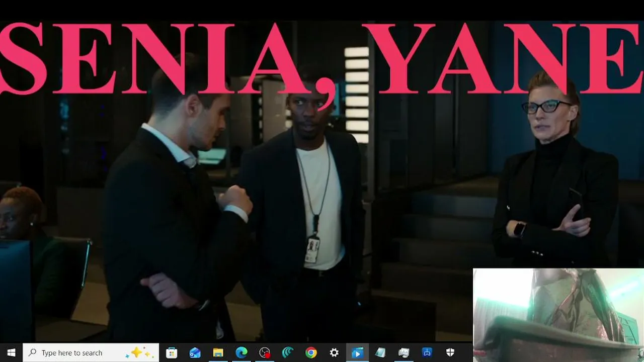The height and width of the screenshot is (362, 644).
Task: Click the video frame showing three people
Action: point(322,181)
